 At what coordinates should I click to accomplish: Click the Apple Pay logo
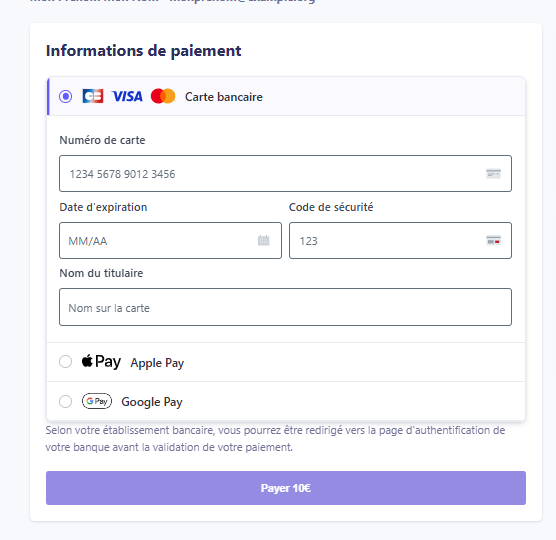(x=101, y=362)
